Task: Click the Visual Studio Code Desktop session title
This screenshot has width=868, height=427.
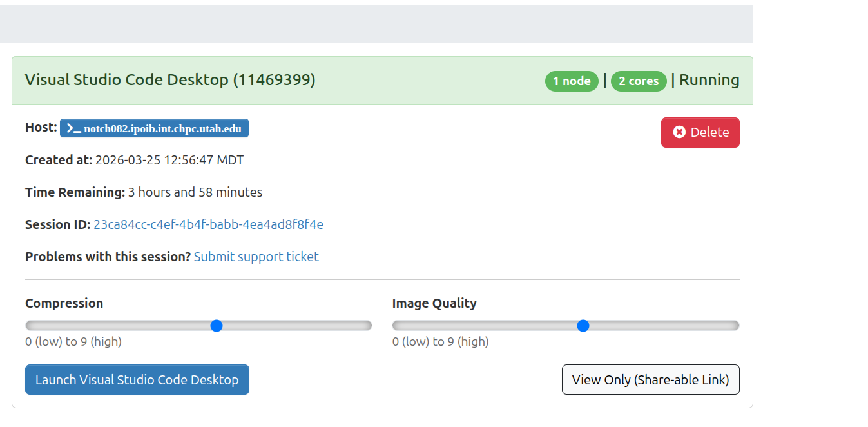Action: pos(170,80)
